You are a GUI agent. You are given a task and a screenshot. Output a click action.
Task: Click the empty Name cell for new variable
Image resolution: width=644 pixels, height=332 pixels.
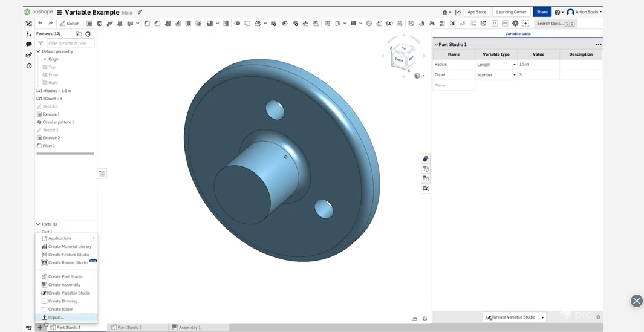click(454, 85)
